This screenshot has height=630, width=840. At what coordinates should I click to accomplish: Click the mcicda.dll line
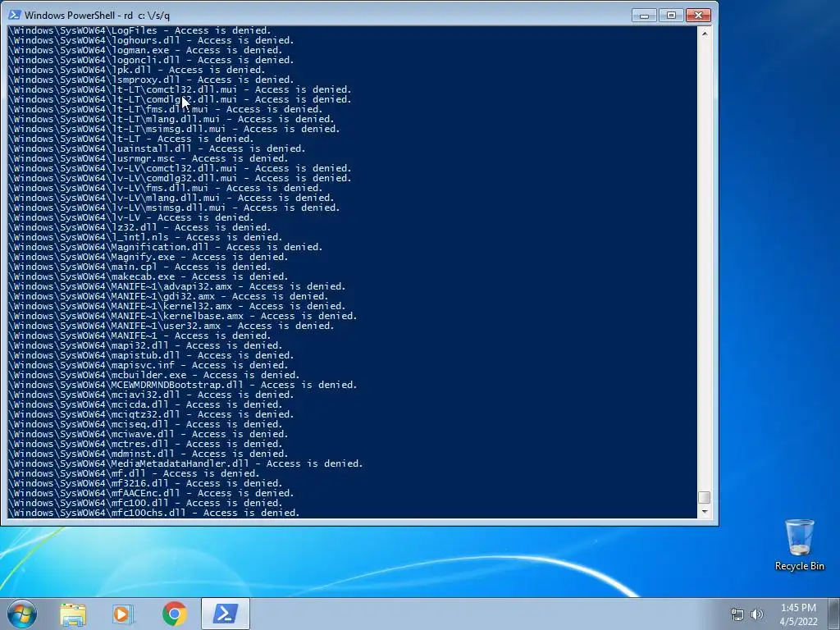click(146, 404)
